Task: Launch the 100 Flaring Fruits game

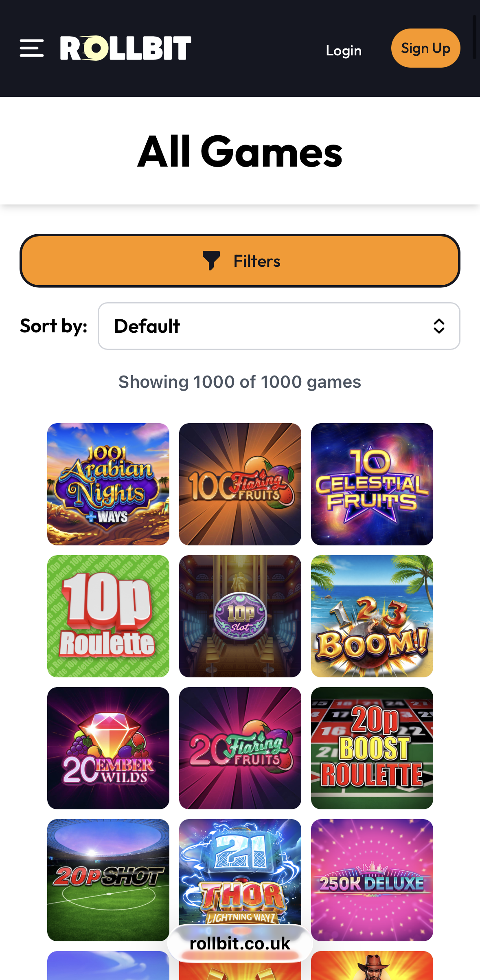Action: tap(240, 484)
